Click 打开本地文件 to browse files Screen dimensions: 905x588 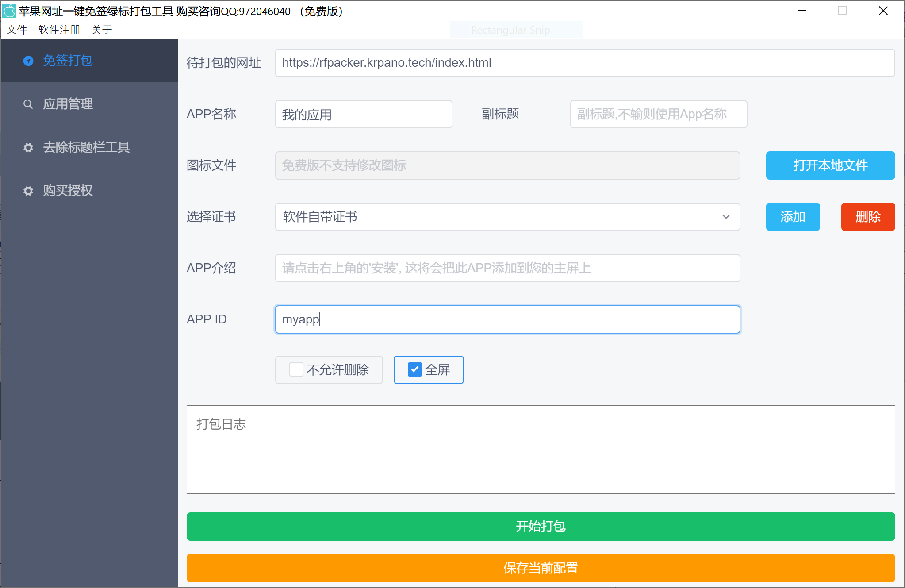[x=830, y=165]
